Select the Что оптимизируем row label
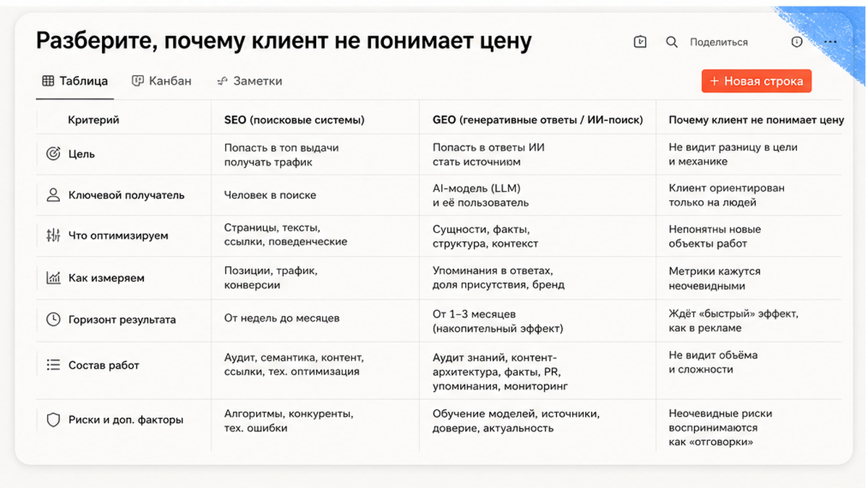868x488 pixels. (x=118, y=236)
